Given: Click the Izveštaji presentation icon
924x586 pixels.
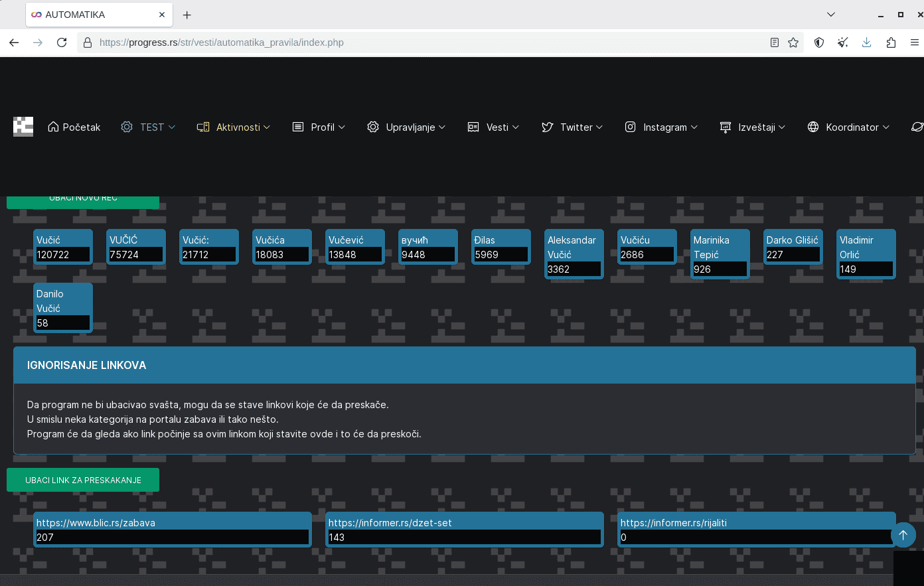Looking at the screenshot, I should (x=726, y=127).
